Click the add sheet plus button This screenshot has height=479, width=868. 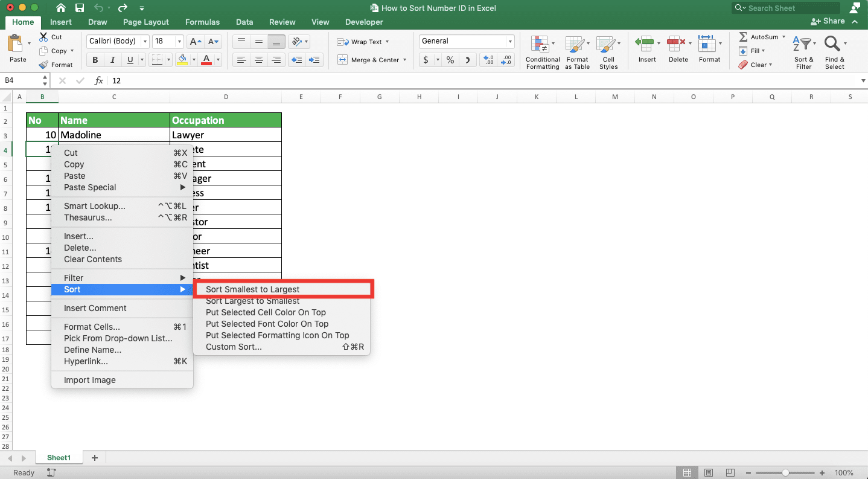tap(94, 458)
